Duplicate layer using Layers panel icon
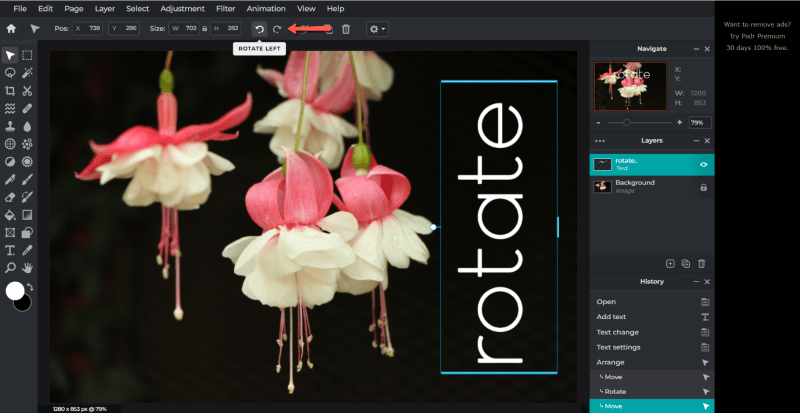Image resolution: width=800 pixels, height=413 pixels. (686, 263)
